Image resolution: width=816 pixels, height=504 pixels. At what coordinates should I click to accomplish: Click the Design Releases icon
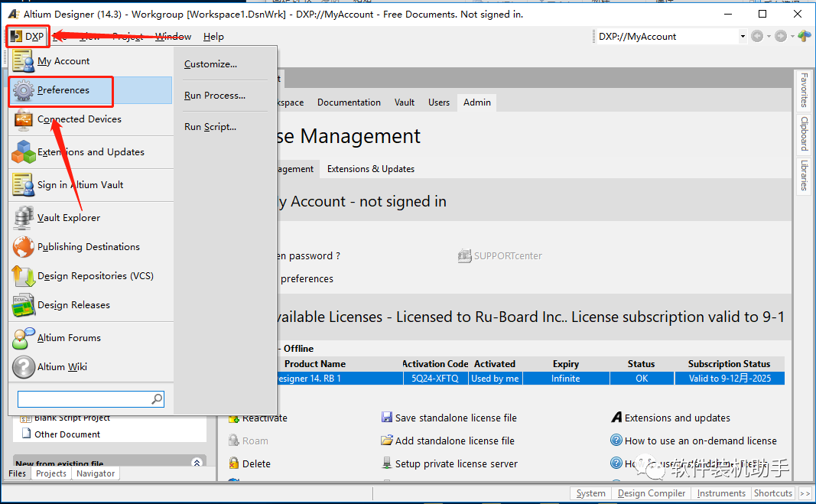point(24,305)
